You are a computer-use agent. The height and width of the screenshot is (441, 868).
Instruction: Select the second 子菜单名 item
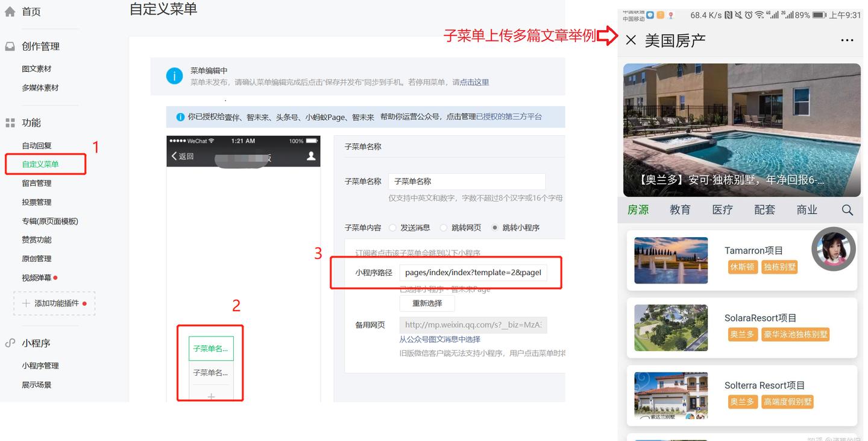click(x=211, y=373)
